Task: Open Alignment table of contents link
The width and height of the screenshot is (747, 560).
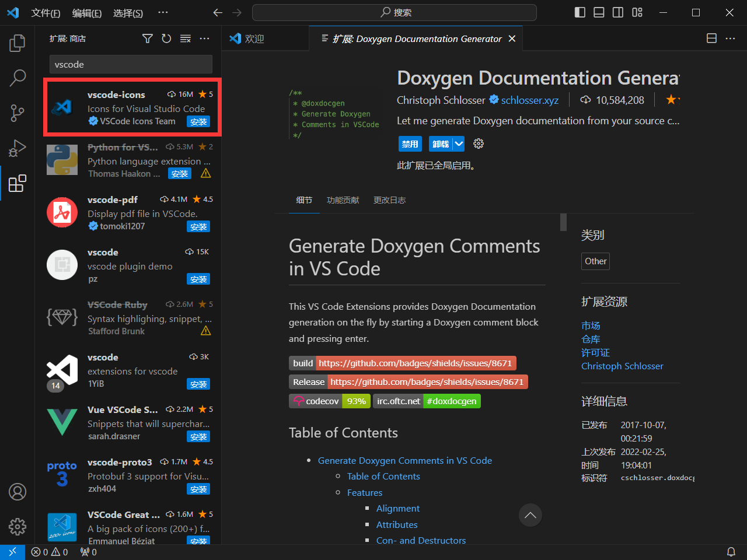Action: click(398, 508)
